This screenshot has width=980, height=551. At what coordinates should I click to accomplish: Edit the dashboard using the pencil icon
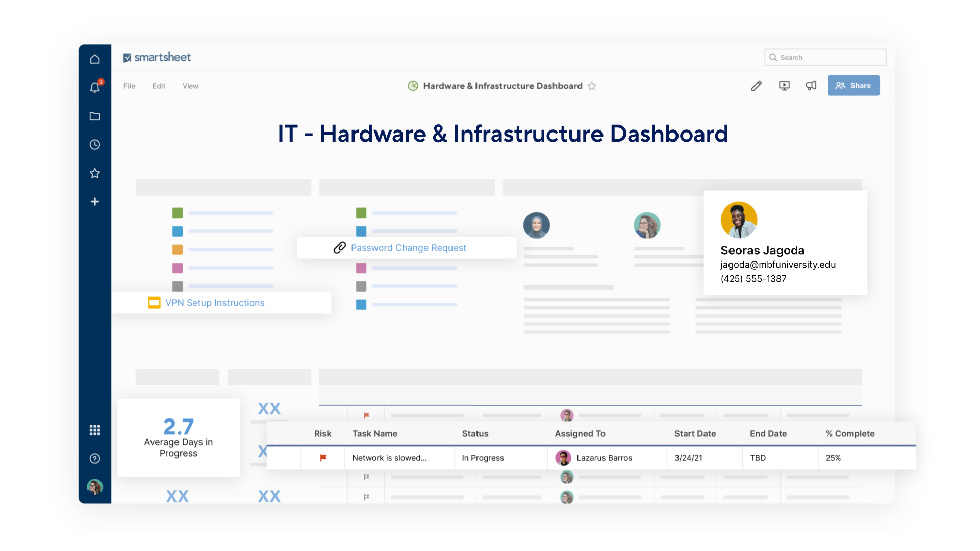757,86
